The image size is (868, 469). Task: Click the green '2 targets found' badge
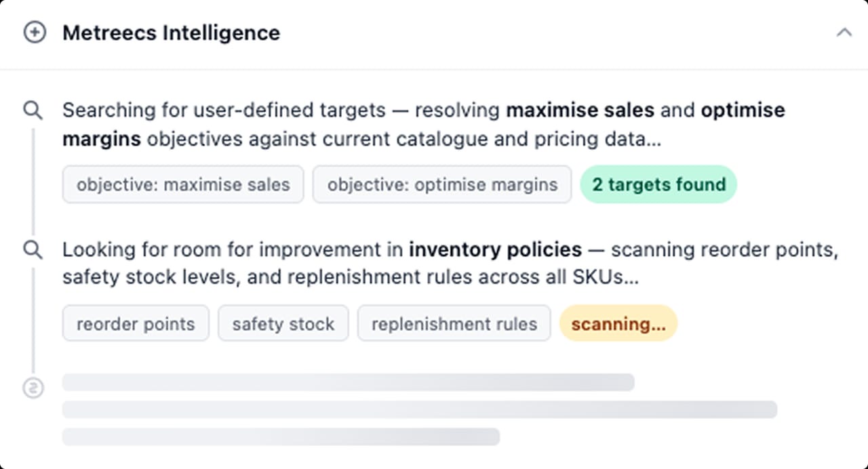(658, 184)
